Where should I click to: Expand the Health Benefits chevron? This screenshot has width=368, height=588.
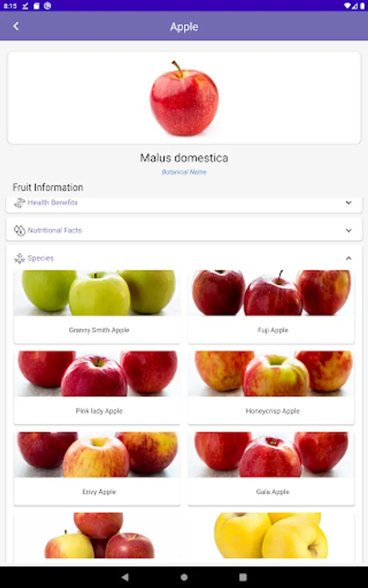coord(348,203)
